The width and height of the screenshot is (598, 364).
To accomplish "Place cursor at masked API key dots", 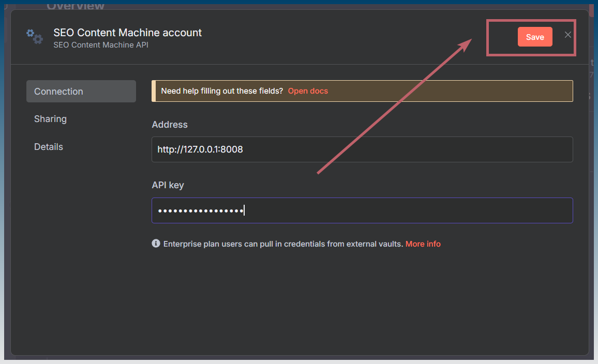I will click(201, 210).
